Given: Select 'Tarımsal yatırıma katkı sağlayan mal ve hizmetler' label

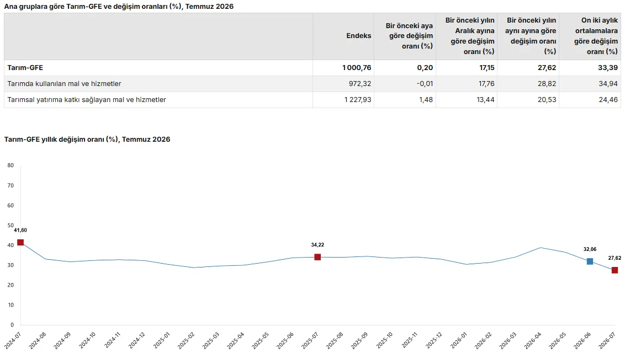Looking at the screenshot, I should pos(87,100).
